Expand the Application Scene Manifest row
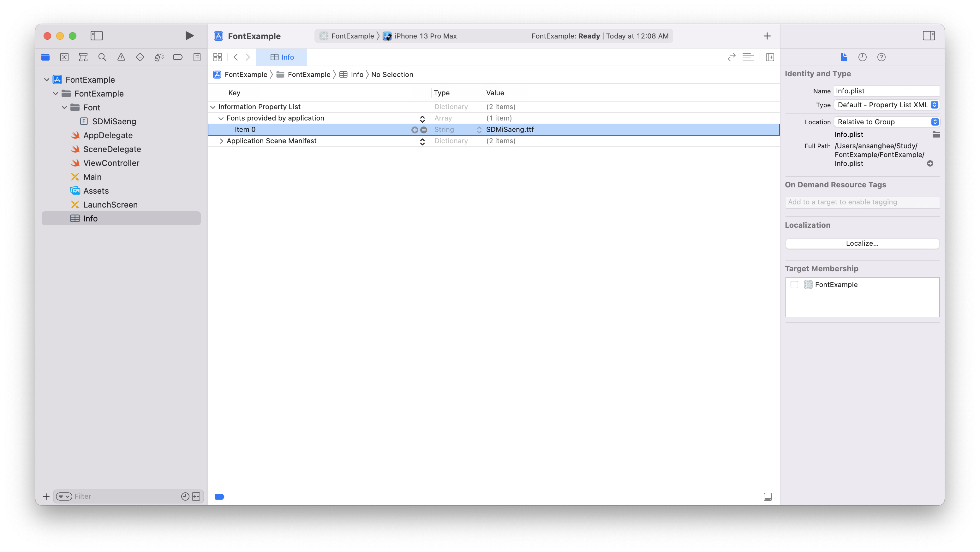 [221, 141]
